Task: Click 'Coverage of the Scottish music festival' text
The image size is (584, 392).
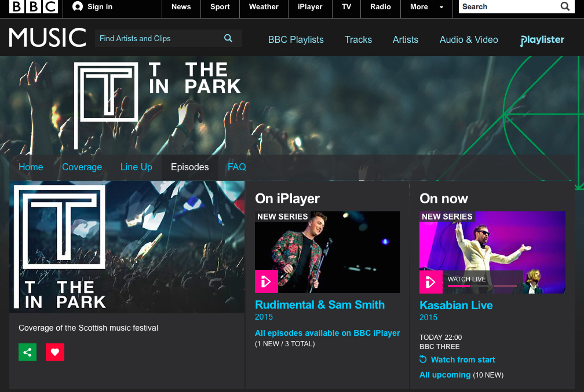Action: (88, 328)
